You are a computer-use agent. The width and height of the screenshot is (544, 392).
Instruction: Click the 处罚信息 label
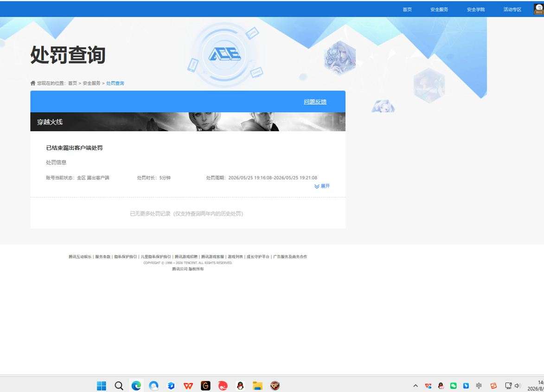pyautogui.click(x=56, y=162)
